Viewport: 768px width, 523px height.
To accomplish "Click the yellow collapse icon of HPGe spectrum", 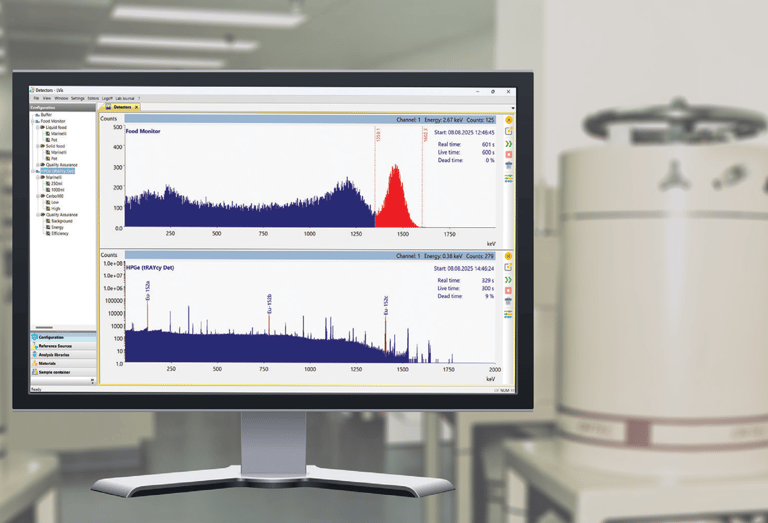I will point(508,256).
